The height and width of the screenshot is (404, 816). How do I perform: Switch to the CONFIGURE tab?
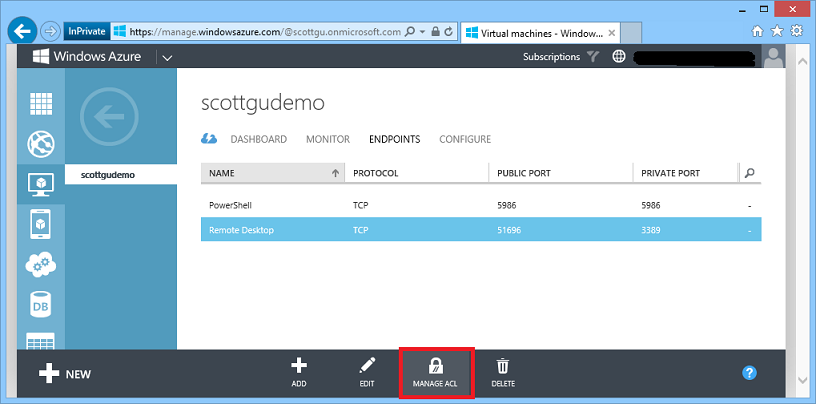click(x=465, y=140)
